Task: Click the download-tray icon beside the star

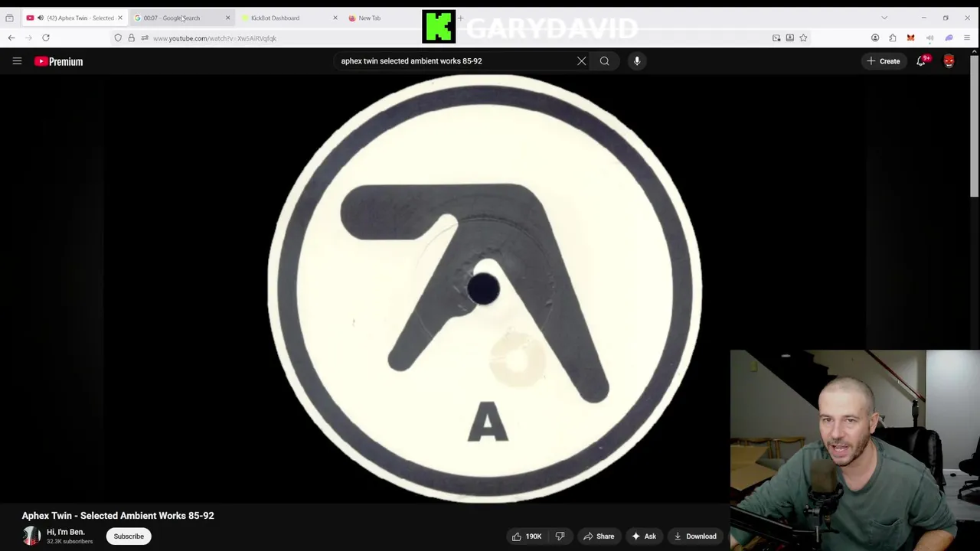Action: coord(789,37)
